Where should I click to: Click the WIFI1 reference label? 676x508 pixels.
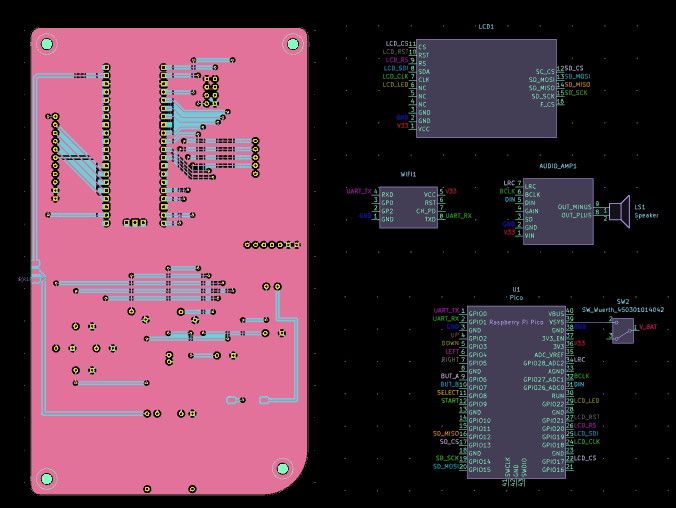point(408,174)
